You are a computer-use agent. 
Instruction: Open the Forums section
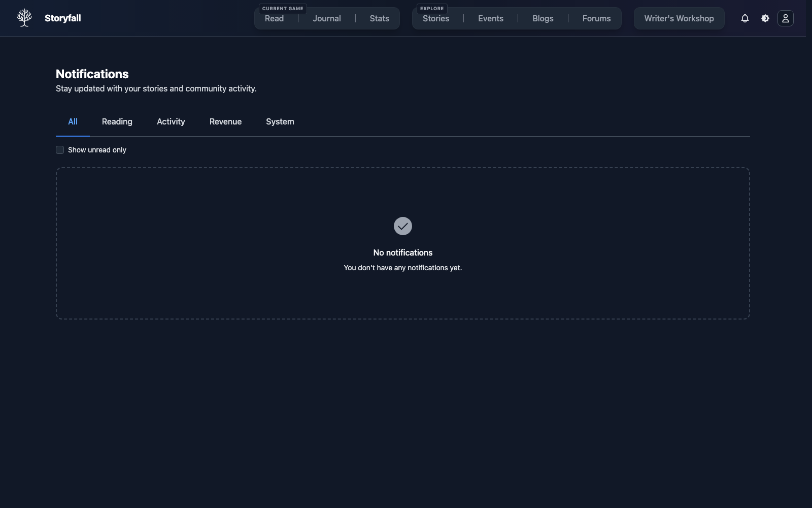tap(596, 18)
